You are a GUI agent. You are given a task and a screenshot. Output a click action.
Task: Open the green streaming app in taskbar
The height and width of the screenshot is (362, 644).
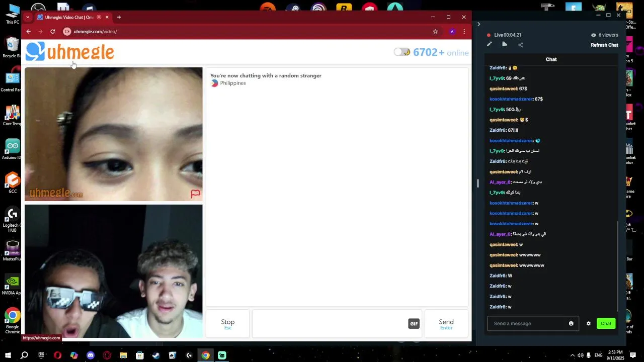click(222, 355)
